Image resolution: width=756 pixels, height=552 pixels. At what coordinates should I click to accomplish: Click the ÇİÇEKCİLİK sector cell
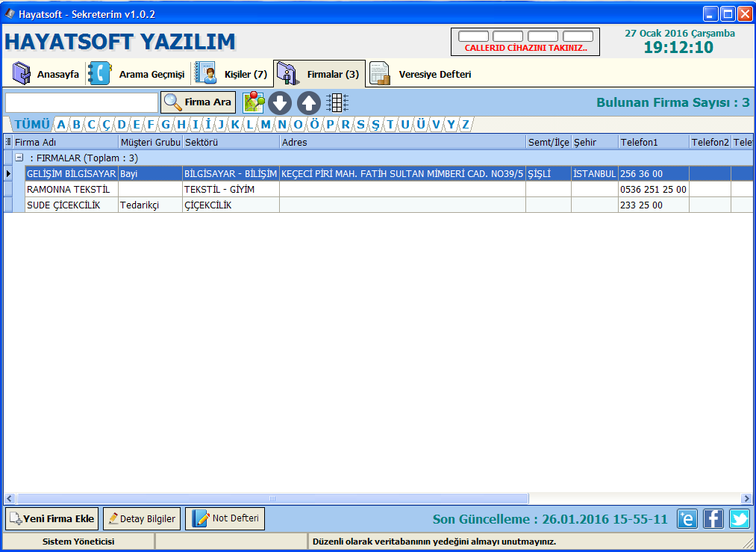pos(231,205)
